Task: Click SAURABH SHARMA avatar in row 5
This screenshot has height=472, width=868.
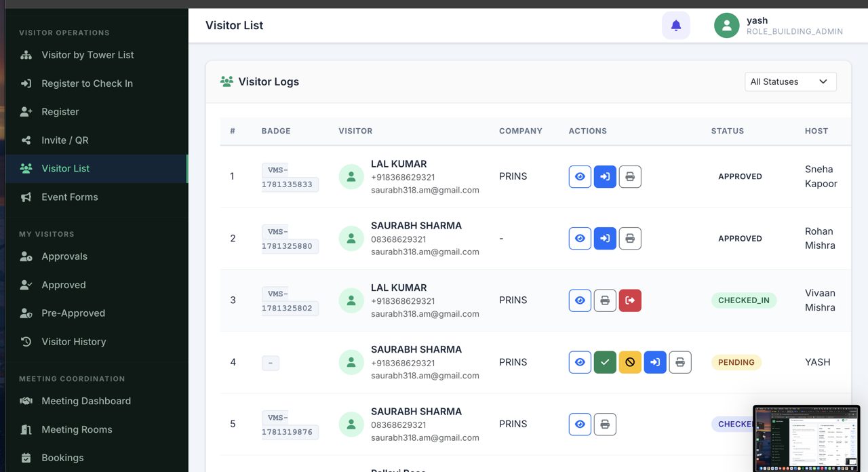Action: [x=351, y=425]
